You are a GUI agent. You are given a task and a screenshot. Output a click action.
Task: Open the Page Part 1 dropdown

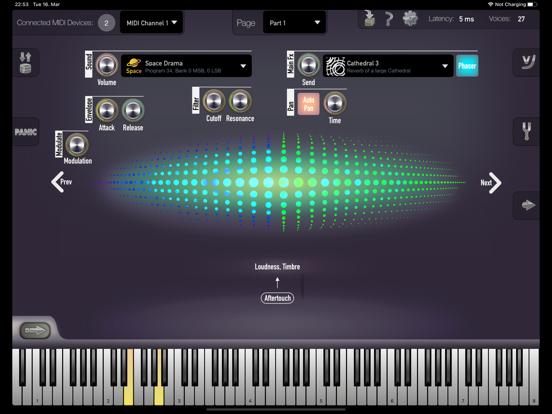click(x=294, y=23)
